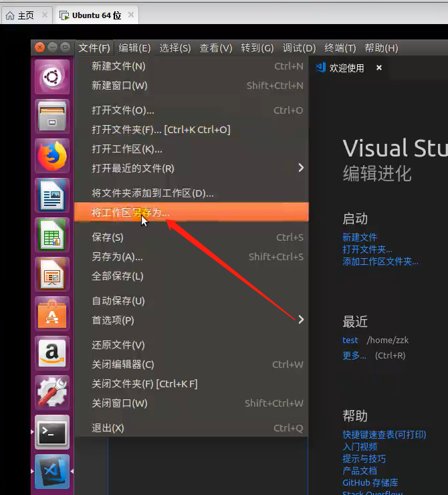Open the 调试(D) menu
The height and width of the screenshot is (495, 448).
pyautogui.click(x=299, y=48)
